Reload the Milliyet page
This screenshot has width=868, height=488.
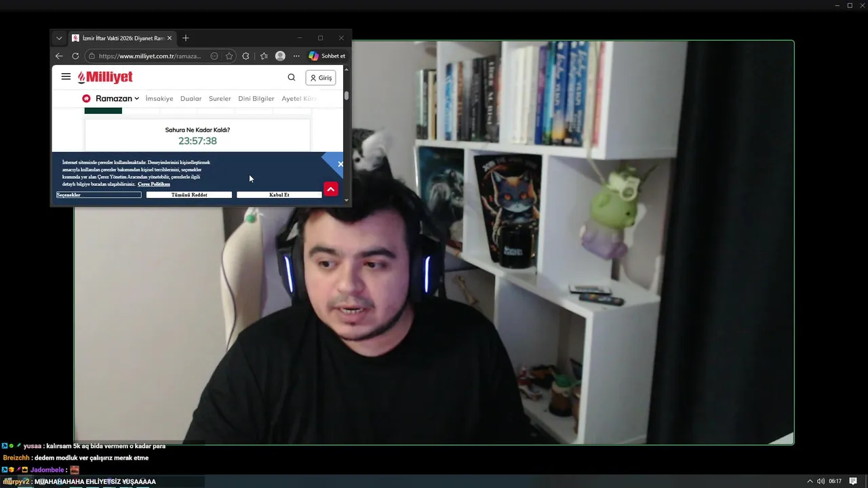[75, 56]
